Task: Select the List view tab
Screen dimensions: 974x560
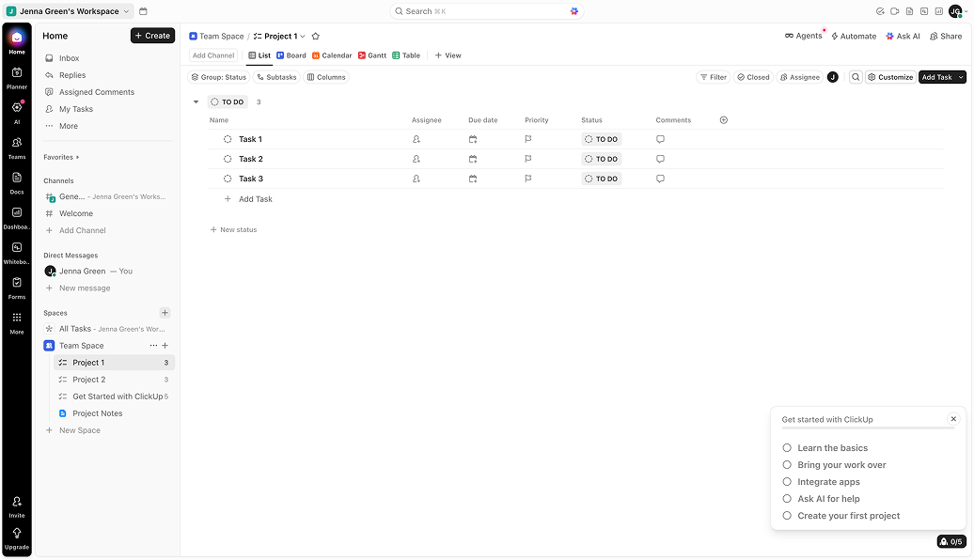Action: click(x=259, y=55)
